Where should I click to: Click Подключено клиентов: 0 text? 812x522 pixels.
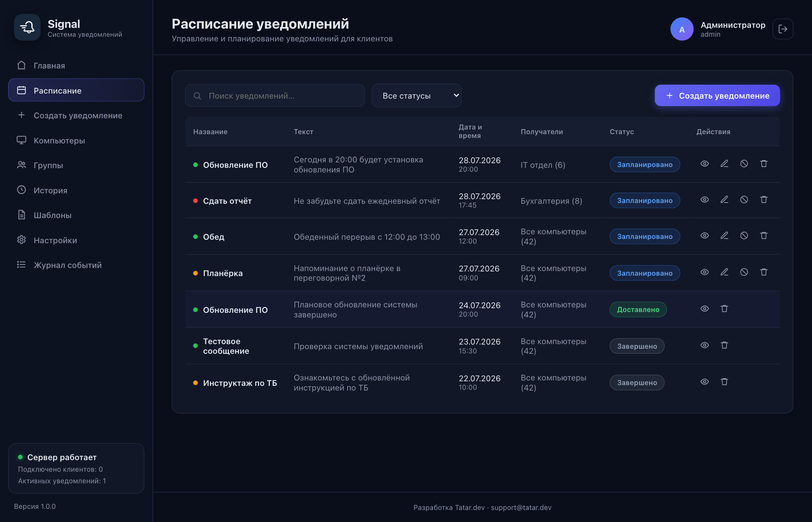click(60, 469)
